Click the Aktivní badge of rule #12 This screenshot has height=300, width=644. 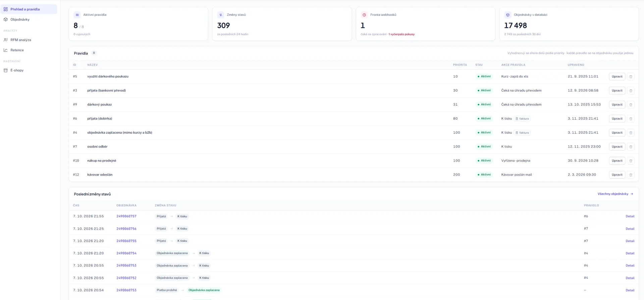click(484, 175)
